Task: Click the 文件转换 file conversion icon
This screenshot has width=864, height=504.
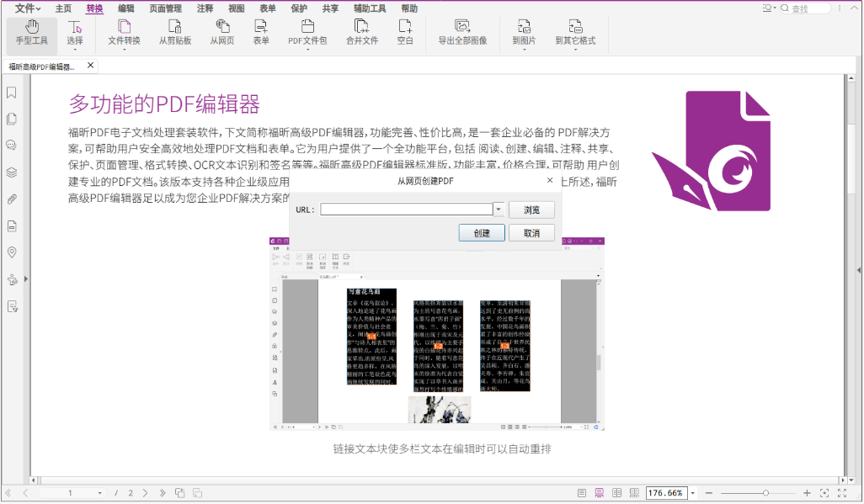Action: click(124, 26)
